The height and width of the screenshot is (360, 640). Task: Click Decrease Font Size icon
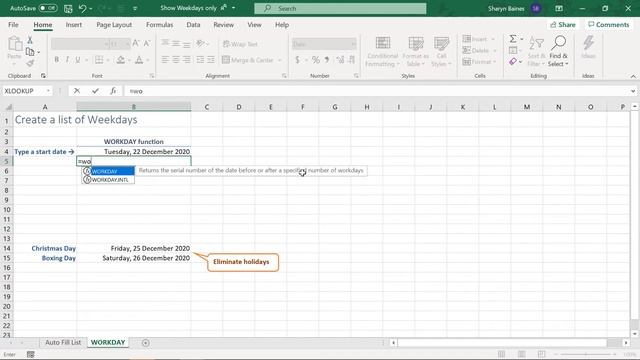[147, 43]
